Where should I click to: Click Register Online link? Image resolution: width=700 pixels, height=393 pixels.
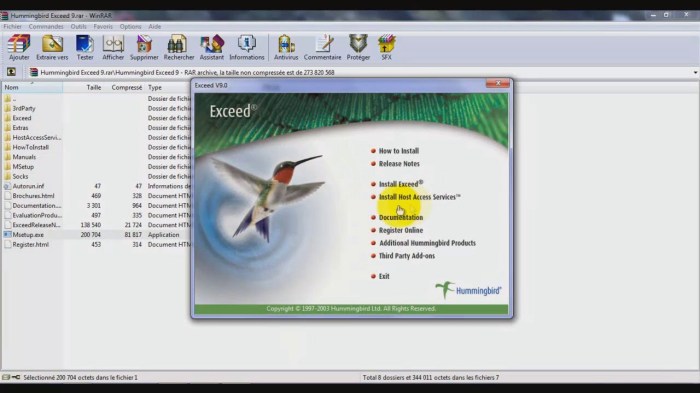(x=400, y=230)
